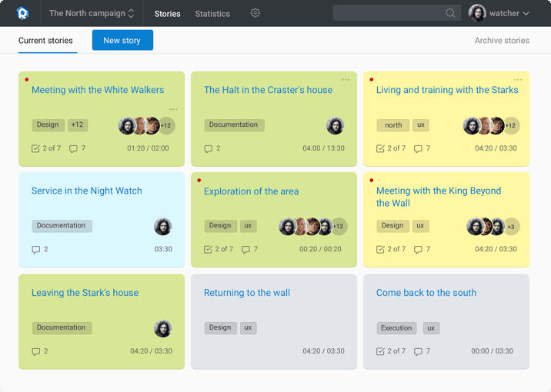
Task: Click the red dot on King Beyond the Wall card
Action: click(372, 181)
